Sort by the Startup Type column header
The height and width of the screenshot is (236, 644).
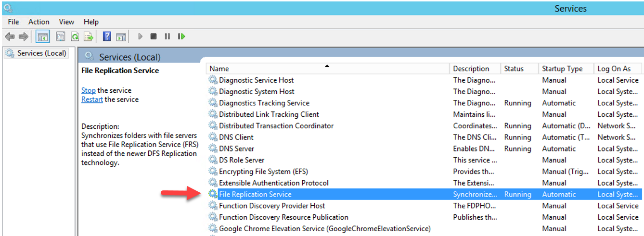coord(566,69)
